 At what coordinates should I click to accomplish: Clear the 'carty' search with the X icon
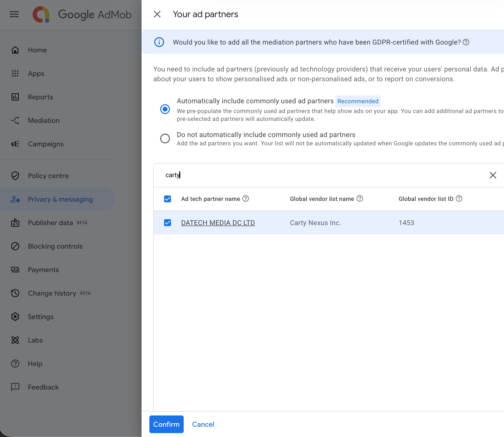pos(493,175)
